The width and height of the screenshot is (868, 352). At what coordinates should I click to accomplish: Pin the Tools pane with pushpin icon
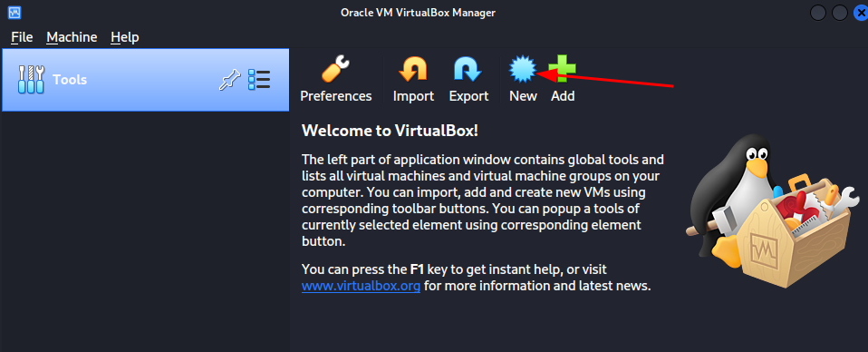pyautogui.click(x=230, y=80)
